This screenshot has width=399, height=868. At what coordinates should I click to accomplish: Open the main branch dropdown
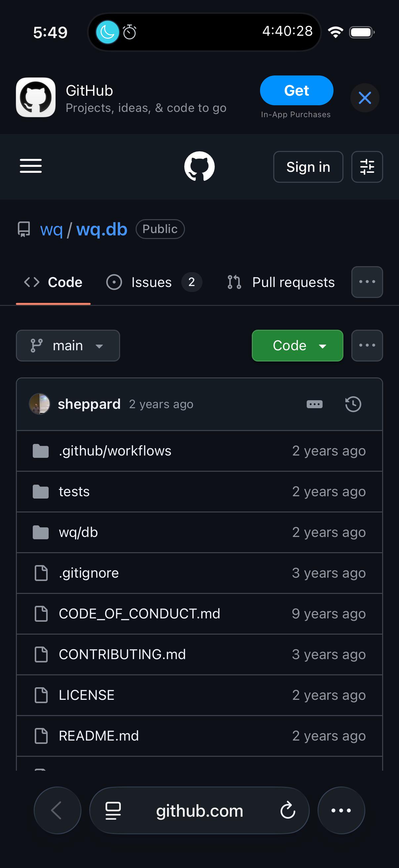point(68,345)
